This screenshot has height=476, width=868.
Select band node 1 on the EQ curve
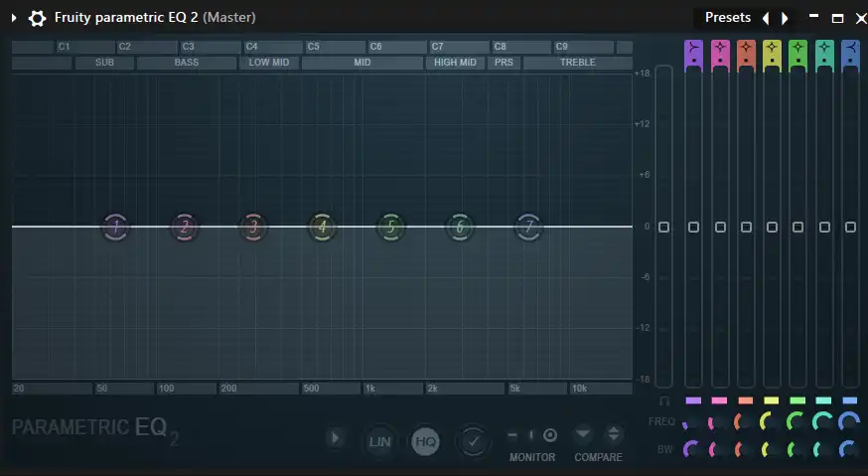click(115, 227)
